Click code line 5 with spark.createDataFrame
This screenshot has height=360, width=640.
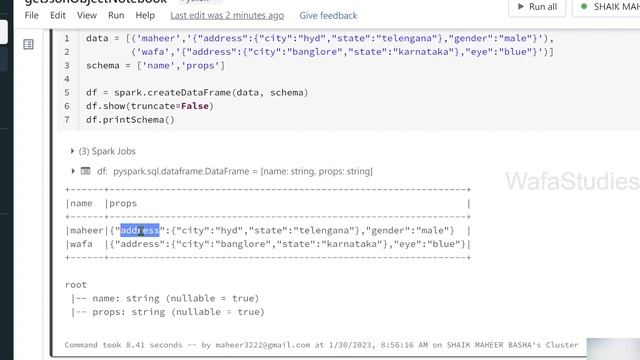coord(197,93)
